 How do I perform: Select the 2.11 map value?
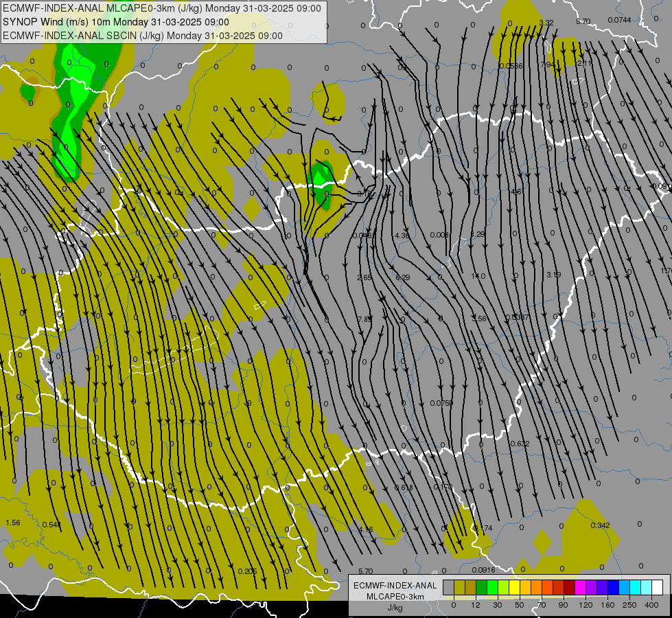tap(584, 63)
